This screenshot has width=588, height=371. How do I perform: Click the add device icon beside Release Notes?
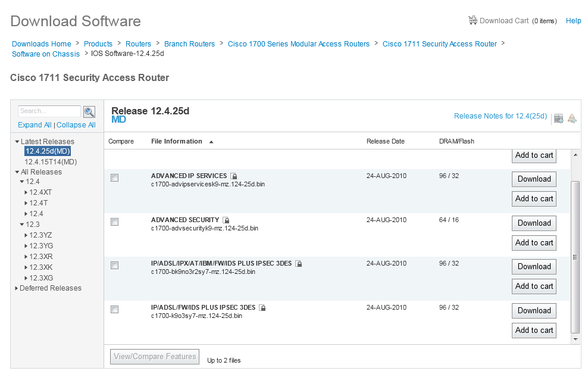click(559, 119)
